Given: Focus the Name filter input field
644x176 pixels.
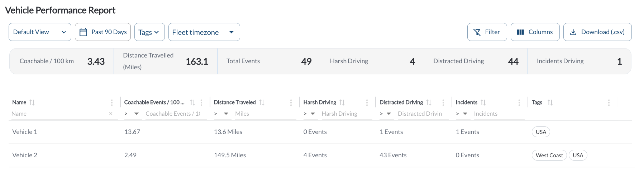Looking at the screenshot, I should point(59,114).
